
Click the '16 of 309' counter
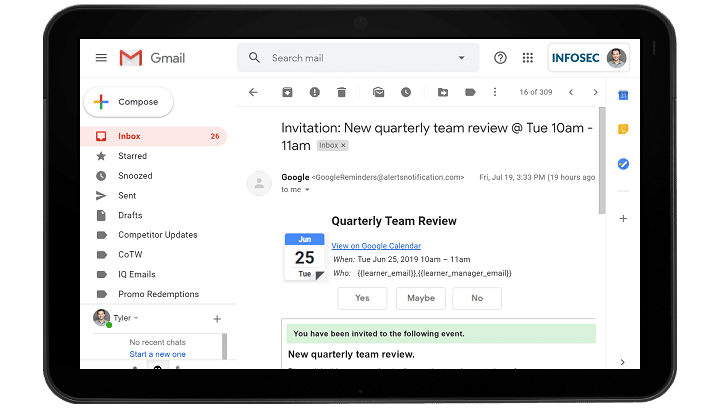click(x=536, y=92)
